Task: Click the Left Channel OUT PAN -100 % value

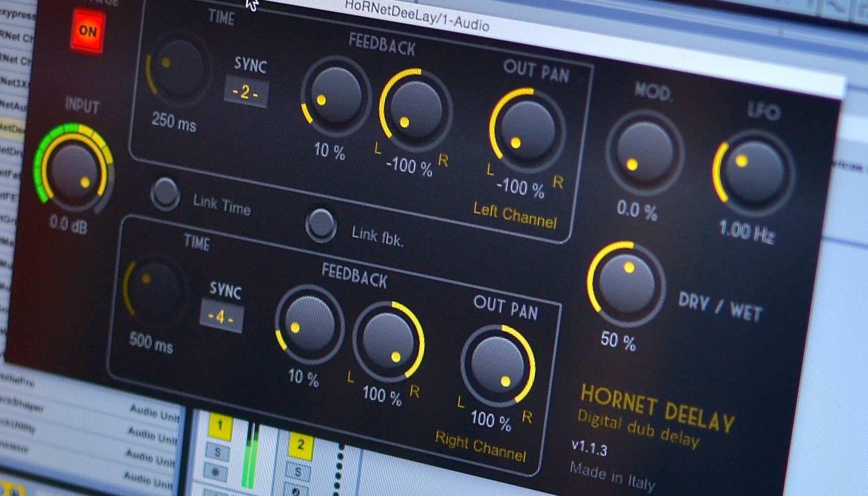Action: 520,187
